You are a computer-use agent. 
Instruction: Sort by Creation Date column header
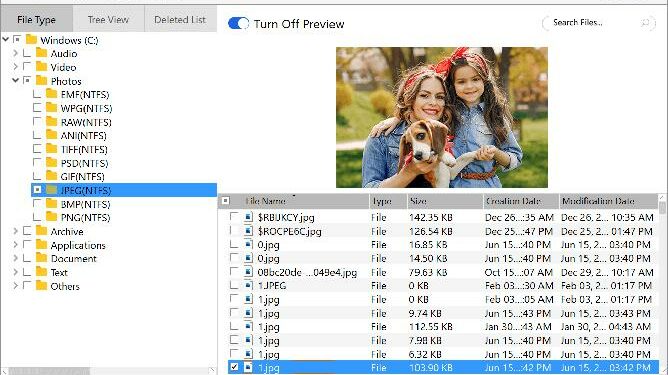pyautogui.click(x=521, y=201)
